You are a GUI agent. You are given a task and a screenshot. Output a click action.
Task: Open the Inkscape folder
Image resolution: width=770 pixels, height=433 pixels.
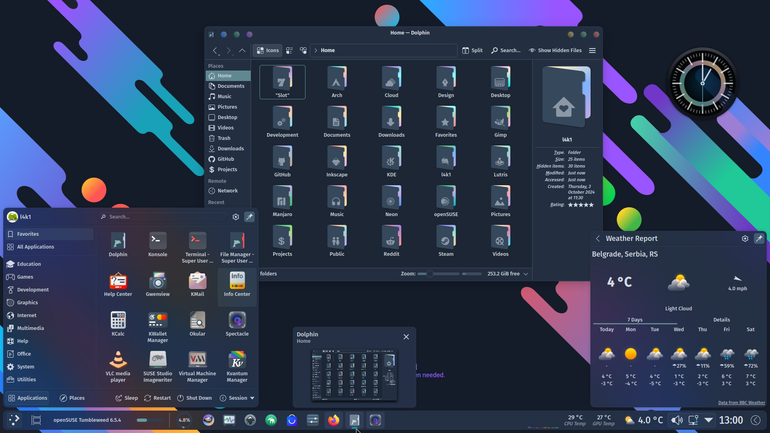coord(336,162)
